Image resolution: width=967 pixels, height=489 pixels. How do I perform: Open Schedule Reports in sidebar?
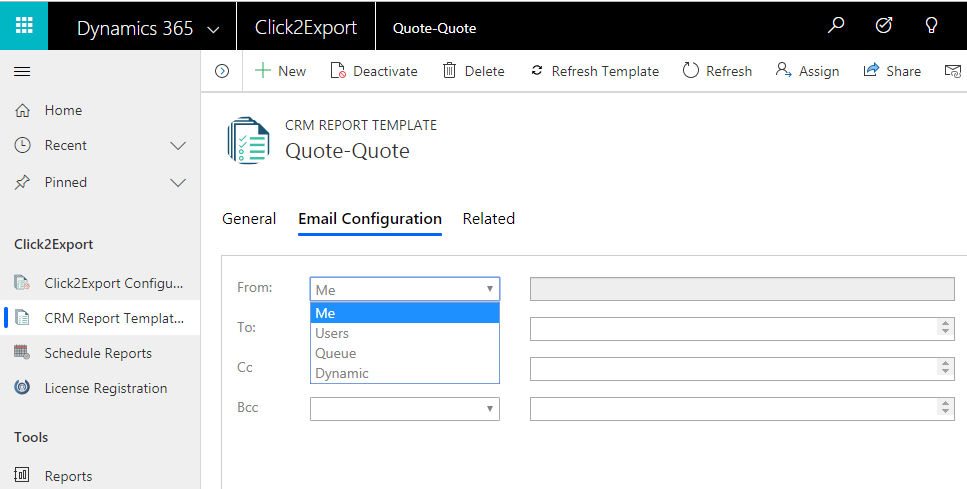100,353
